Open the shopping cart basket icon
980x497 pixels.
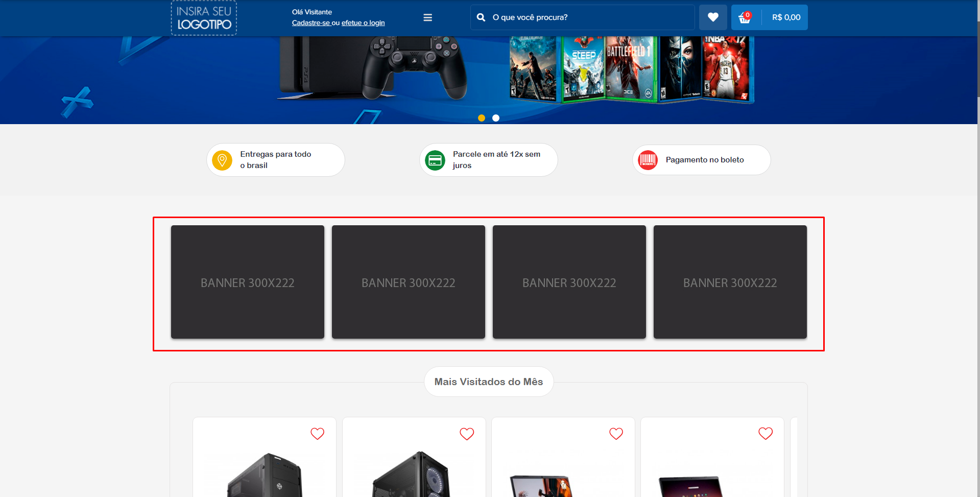(745, 18)
